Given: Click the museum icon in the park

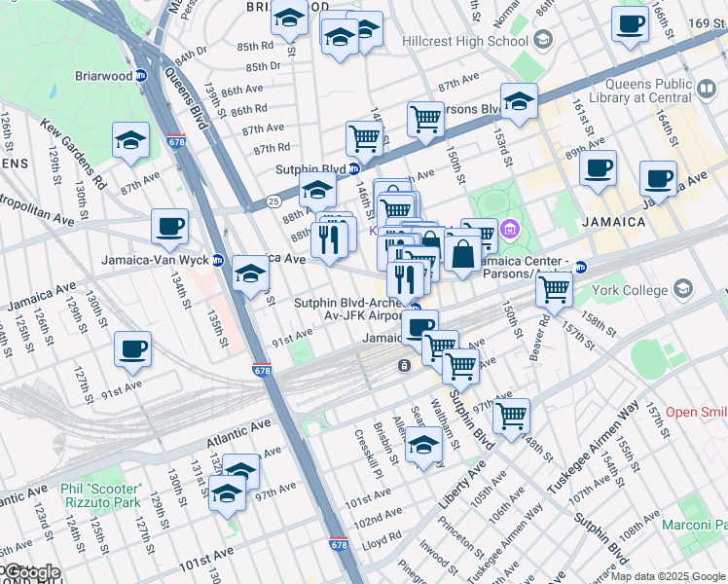Looking at the screenshot, I should point(510,229).
